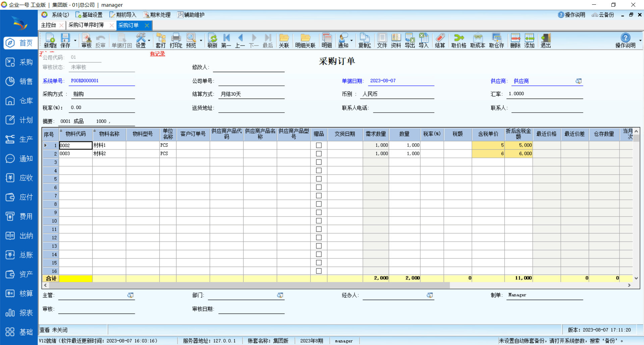Click the 保存 (Save) toolbar icon
The image size is (644, 345).
click(65, 41)
